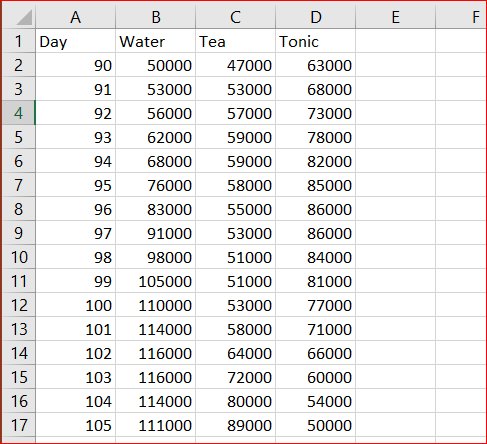This screenshot has width=487, height=444.
Task: Select row 1 header
Action: coord(19,41)
